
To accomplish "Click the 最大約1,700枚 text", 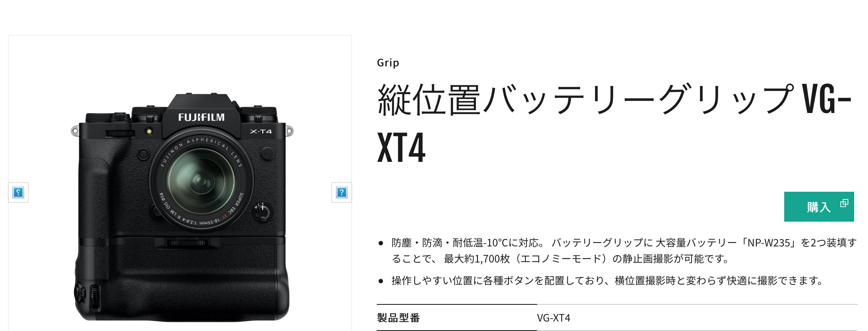I will tap(477, 259).
